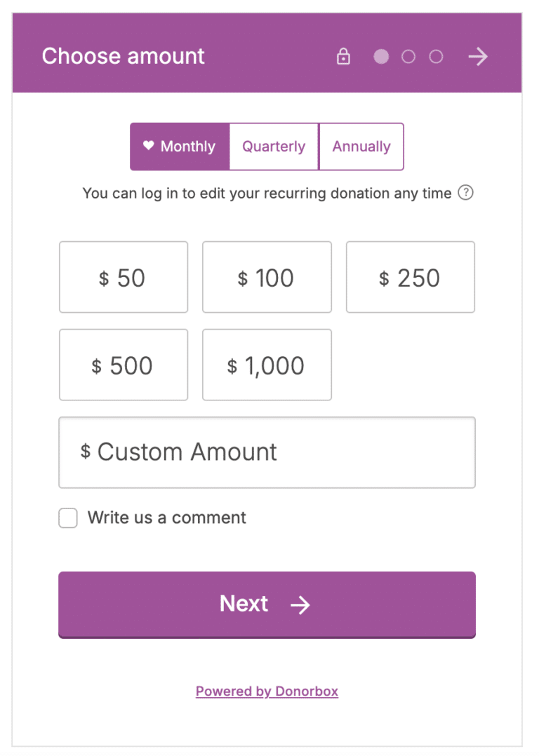Select the $250 donation amount
This screenshot has height=756, width=539.
click(410, 276)
